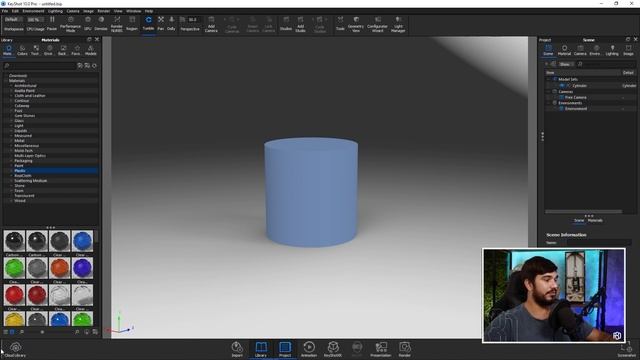Pick the blue clear plastic material thumbnail
640x360 pixels.
[82, 241]
